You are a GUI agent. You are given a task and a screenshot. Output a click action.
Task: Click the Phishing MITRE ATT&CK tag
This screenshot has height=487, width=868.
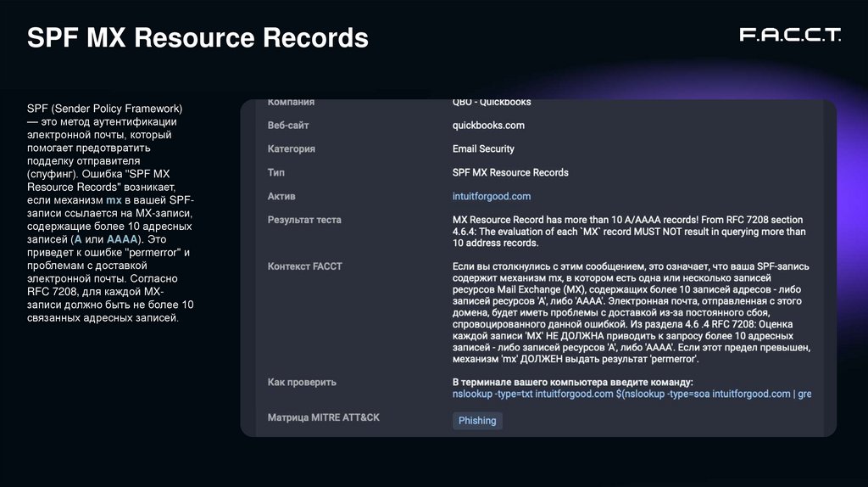tap(477, 421)
